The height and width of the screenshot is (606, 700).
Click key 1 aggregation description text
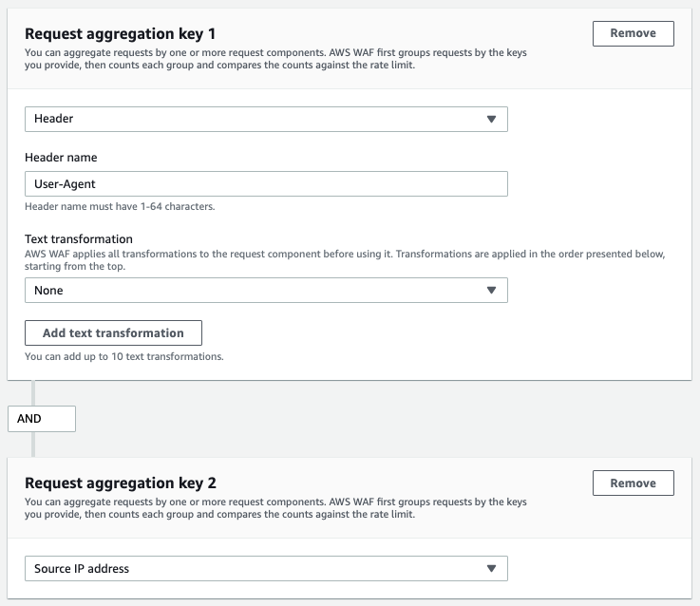[275, 59]
